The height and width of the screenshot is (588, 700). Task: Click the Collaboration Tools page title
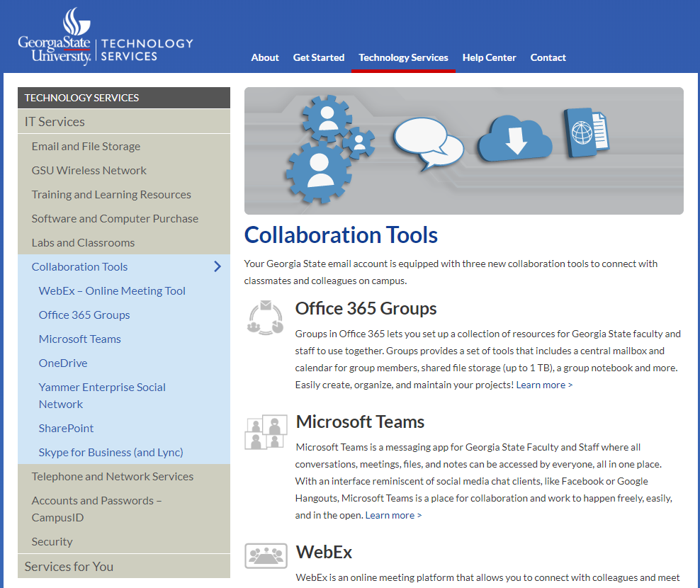tap(341, 234)
